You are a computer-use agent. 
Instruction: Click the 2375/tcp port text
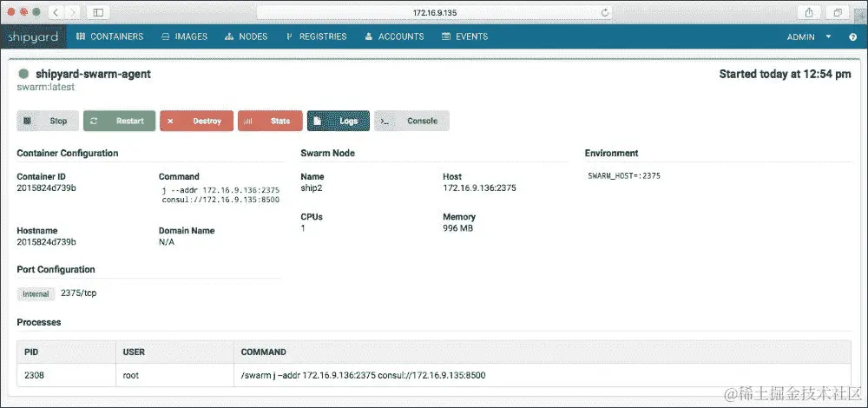(x=79, y=293)
